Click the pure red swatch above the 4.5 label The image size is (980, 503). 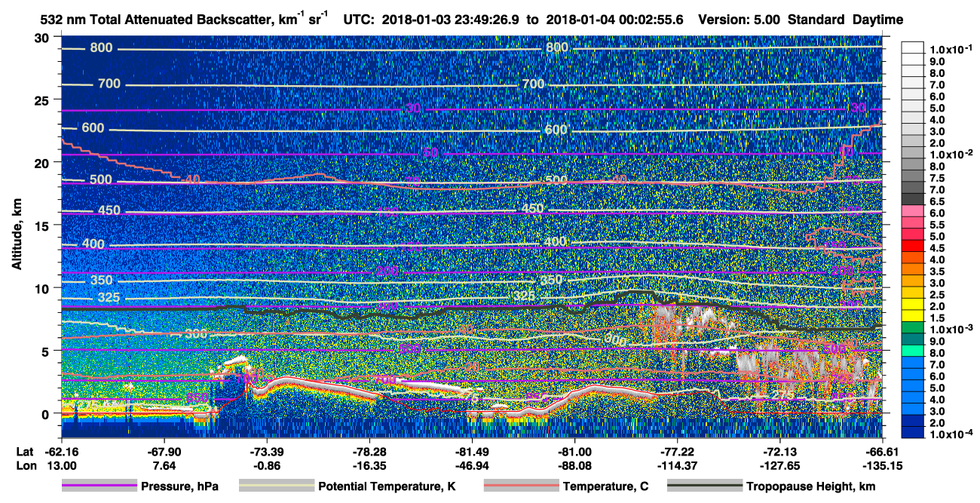[x=913, y=245]
